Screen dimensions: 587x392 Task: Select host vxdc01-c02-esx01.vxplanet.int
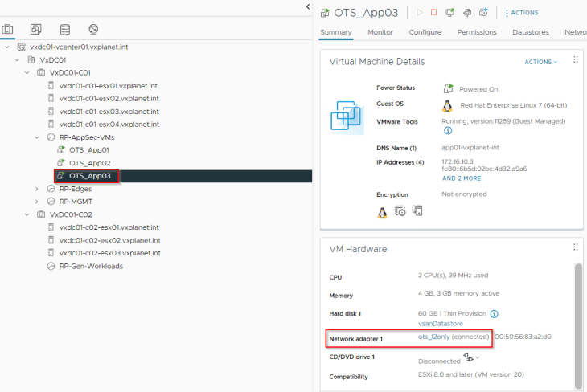point(109,227)
